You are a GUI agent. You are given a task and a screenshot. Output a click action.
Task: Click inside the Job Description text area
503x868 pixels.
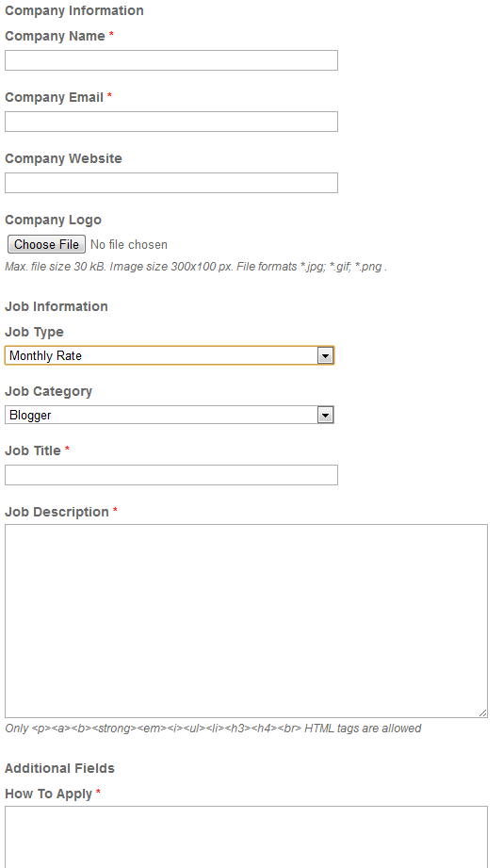[246, 621]
